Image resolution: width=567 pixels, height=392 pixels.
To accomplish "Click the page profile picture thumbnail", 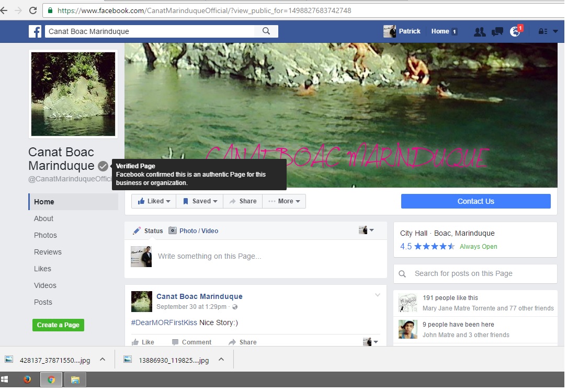I will [73, 94].
